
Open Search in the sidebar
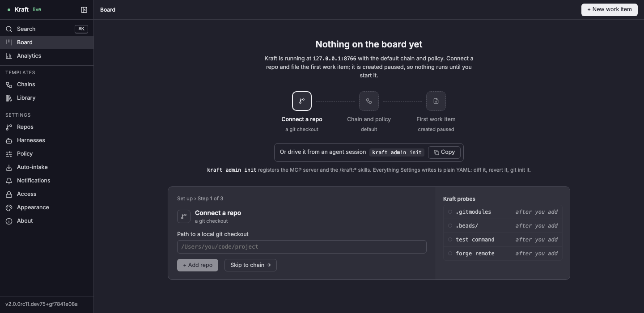tap(47, 29)
